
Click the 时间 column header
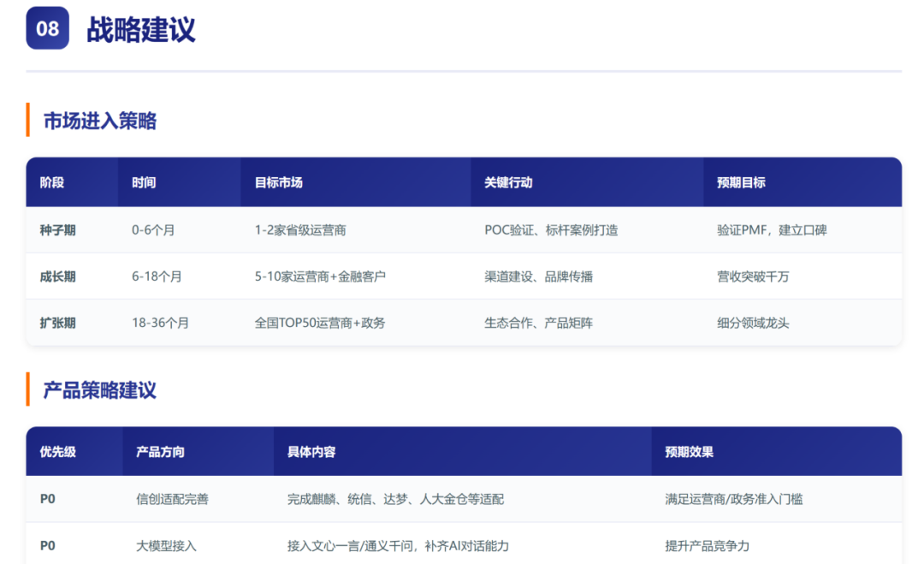(x=144, y=182)
